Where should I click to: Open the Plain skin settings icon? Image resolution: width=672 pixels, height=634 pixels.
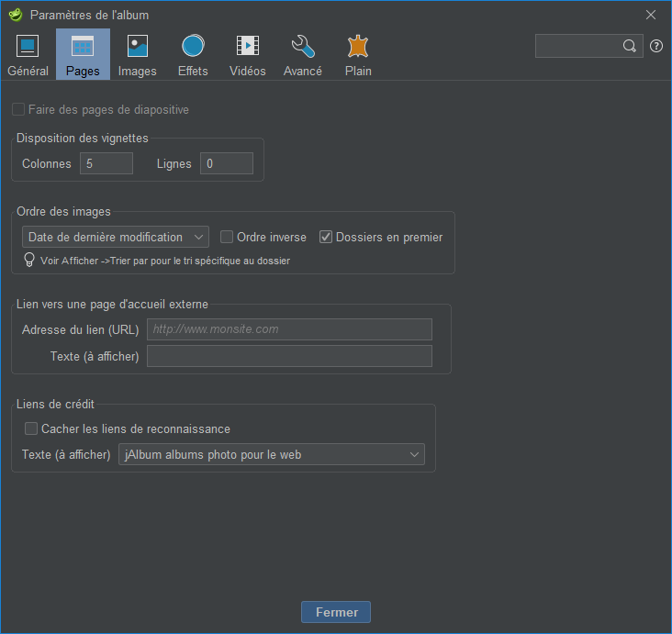[x=358, y=46]
